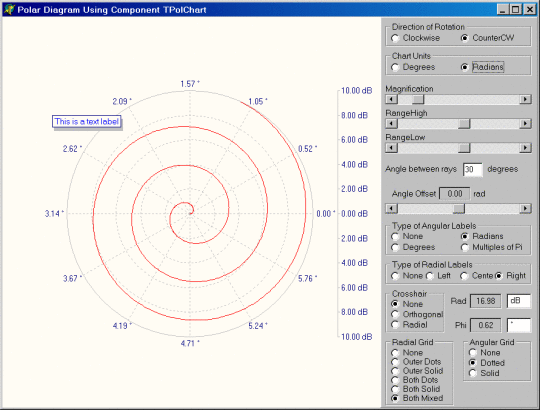The height and width of the screenshot is (410, 540).
Task: Click the Angle Offset scrollbar left arrow
Action: [x=391, y=208]
